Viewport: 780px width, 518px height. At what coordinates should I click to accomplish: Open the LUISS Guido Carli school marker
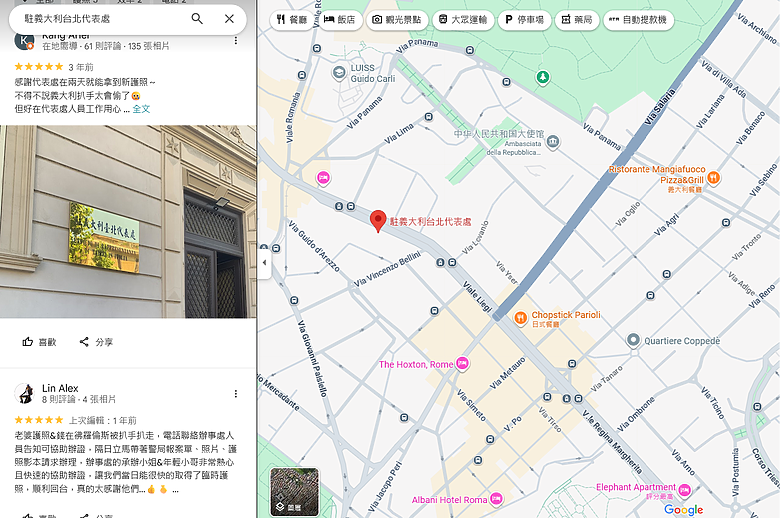(339, 73)
